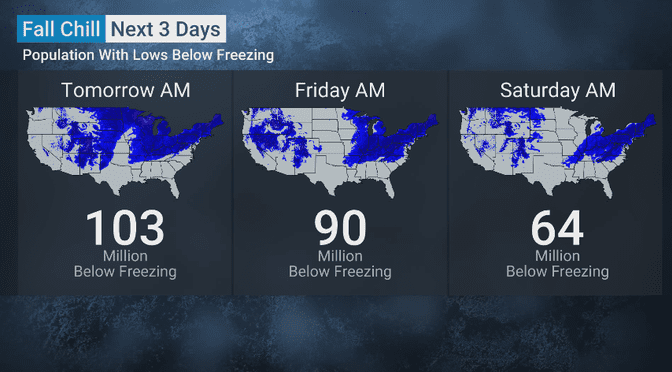Select the Next 3 Days label

click(x=165, y=29)
